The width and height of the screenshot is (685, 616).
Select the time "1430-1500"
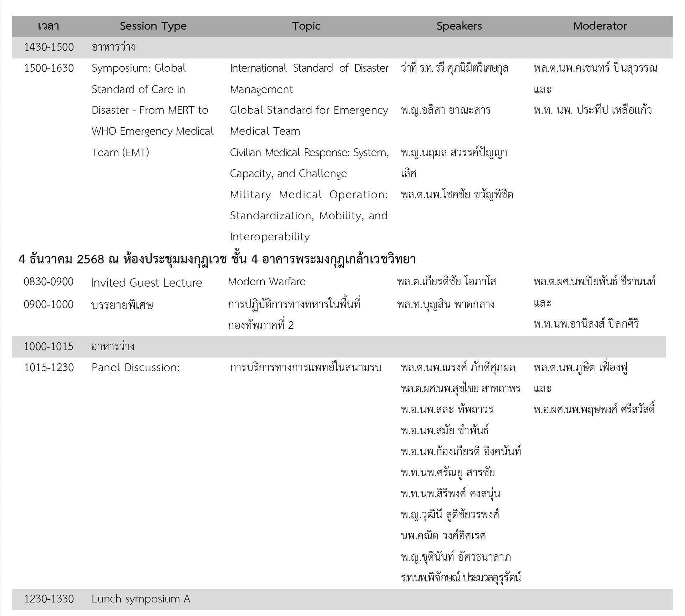point(49,47)
